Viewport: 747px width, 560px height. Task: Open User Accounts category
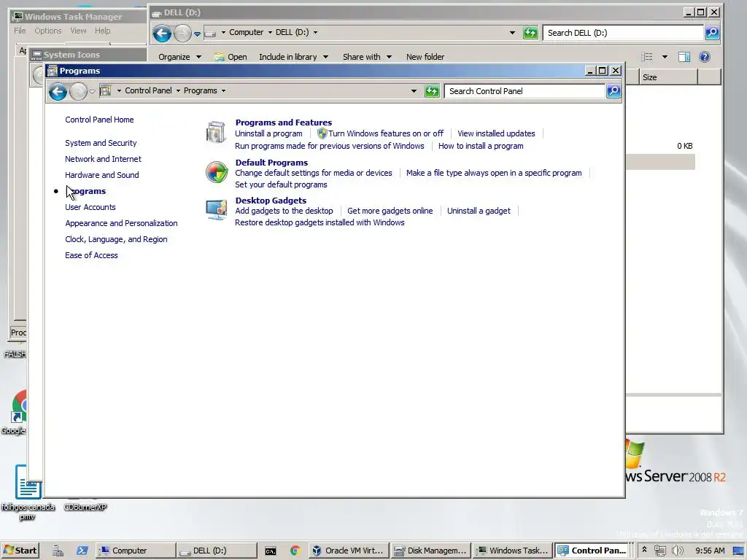[x=90, y=207]
